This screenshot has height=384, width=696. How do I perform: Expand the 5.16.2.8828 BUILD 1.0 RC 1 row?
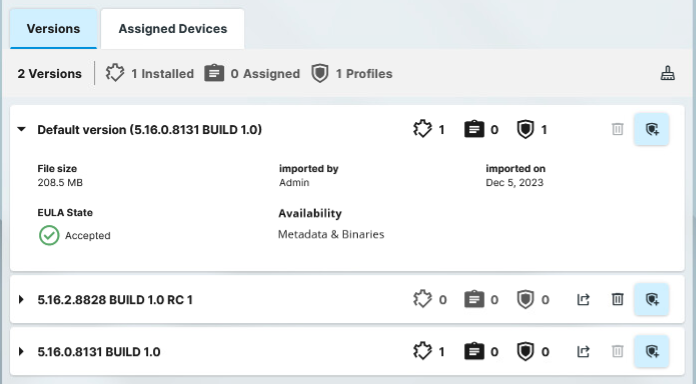(21, 299)
